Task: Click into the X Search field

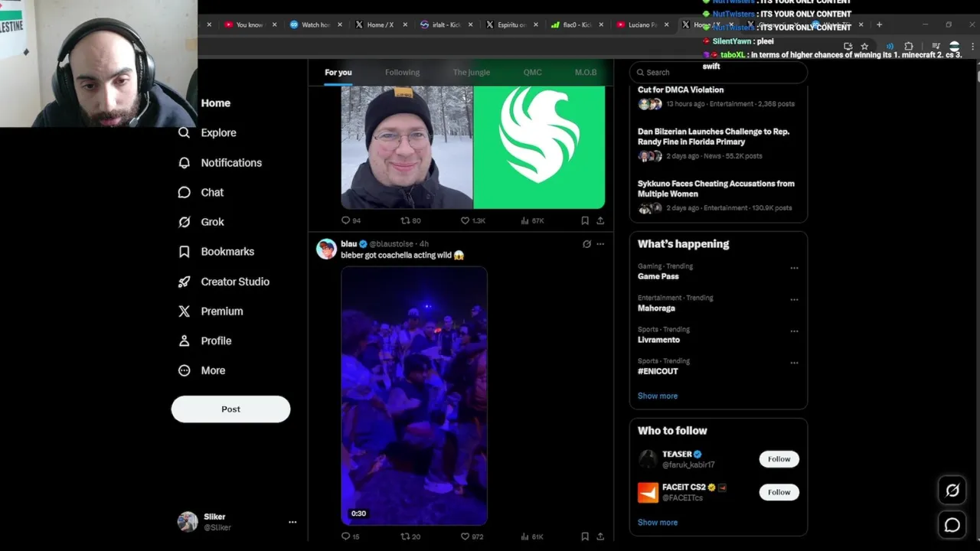Action: point(718,72)
